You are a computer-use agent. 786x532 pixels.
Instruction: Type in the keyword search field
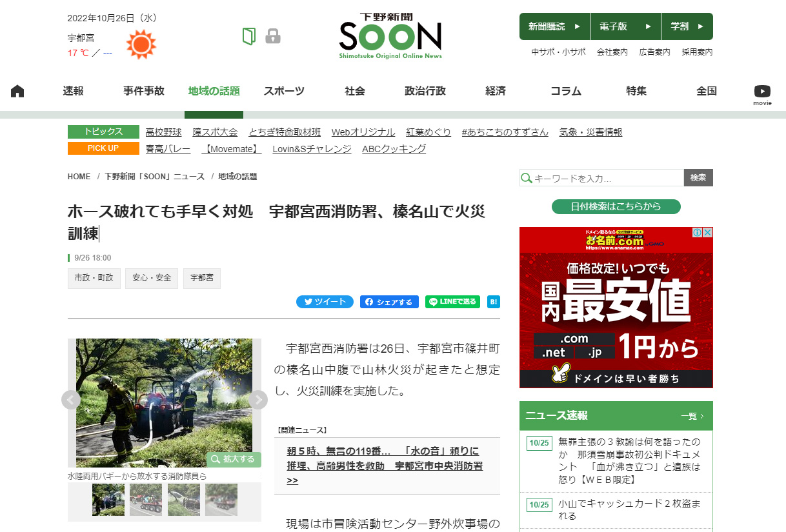pyautogui.click(x=607, y=178)
